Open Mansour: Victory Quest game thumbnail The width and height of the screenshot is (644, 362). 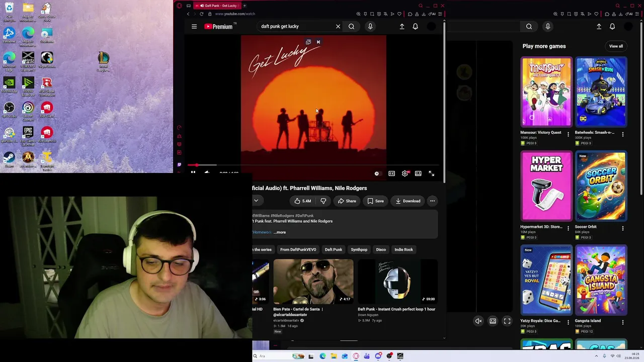pyautogui.click(x=546, y=92)
